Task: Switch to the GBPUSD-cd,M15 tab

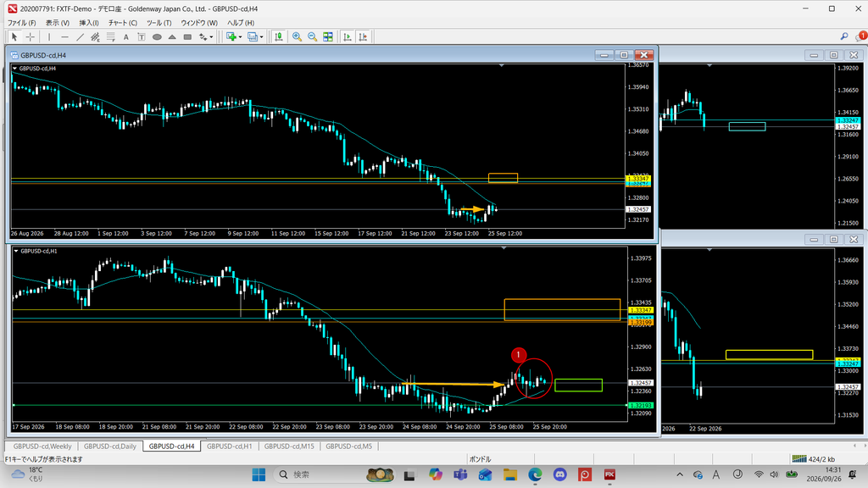Action: point(289,446)
